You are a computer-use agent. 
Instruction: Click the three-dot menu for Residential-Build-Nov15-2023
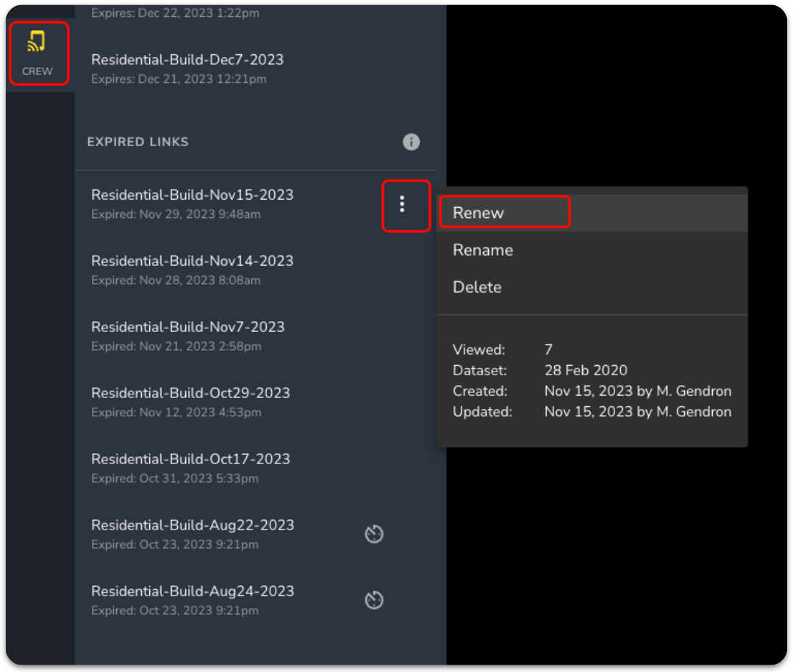tap(402, 204)
